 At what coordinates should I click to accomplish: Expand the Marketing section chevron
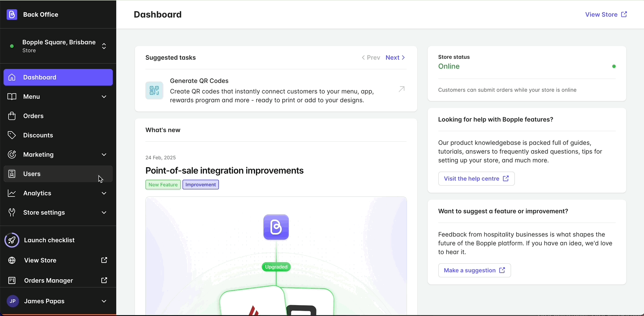pos(104,154)
